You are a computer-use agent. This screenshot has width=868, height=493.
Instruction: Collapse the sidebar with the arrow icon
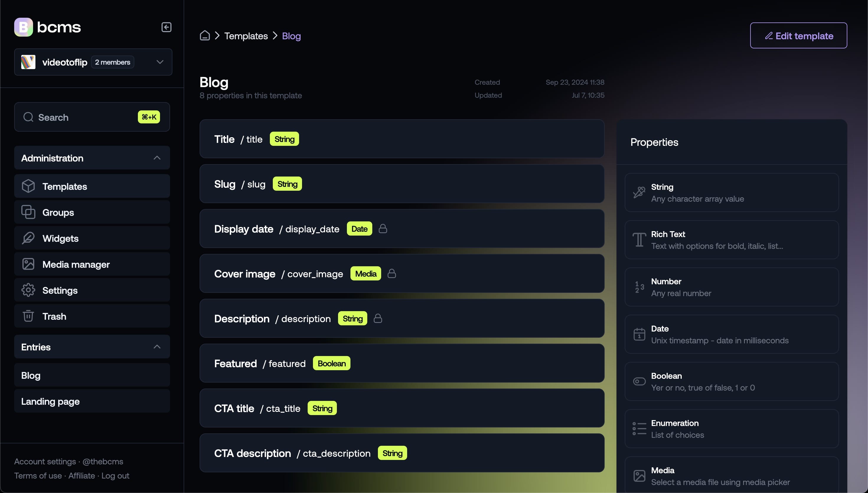pyautogui.click(x=166, y=27)
